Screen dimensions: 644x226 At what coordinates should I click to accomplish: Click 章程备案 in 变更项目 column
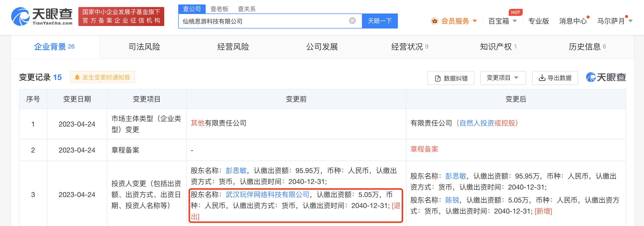pyautogui.click(x=125, y=150)
